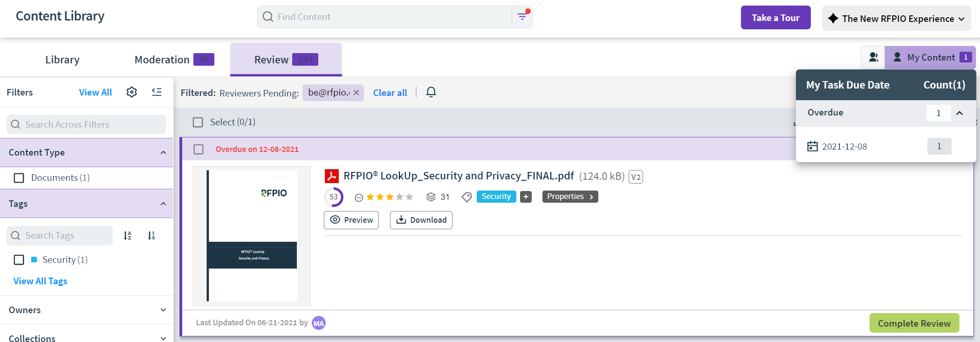The height and width of the screenshot is (342, 980).
Task: Click the calendar icon for 2021-12-08
Action: tap(812, 146)
